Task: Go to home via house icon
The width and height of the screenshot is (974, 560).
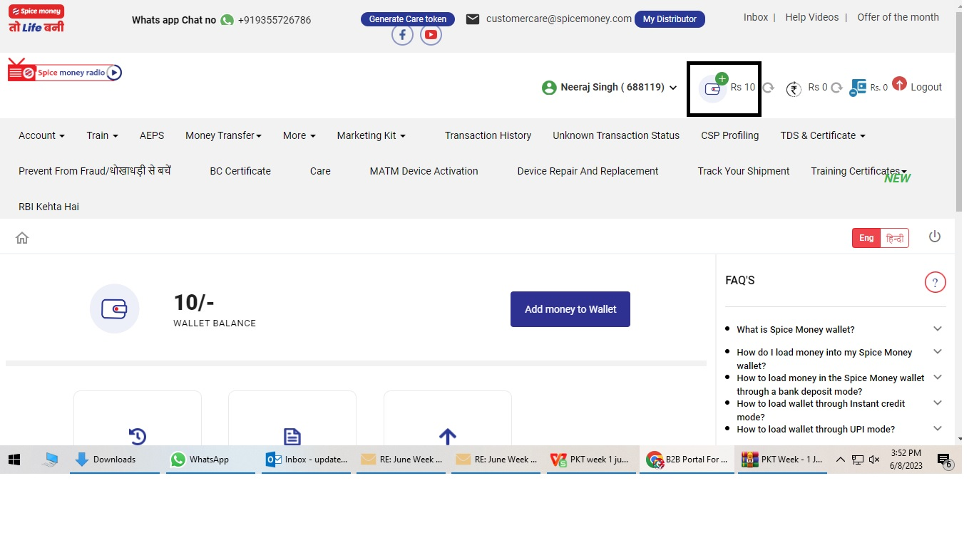Action: click(22, 238)
